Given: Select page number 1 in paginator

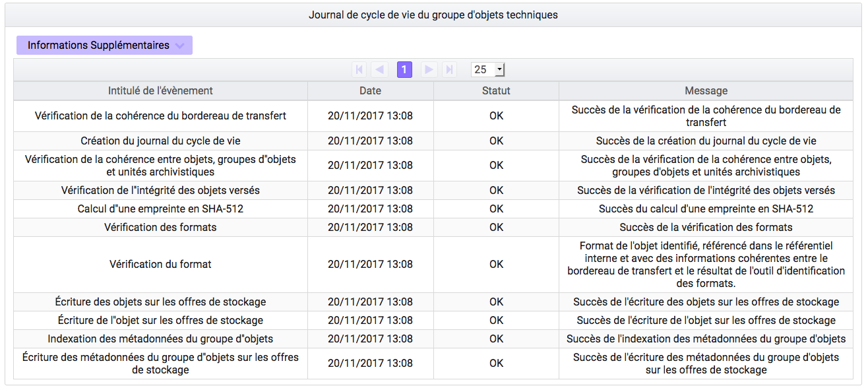Looking at the screenshot, I should pyautogui.click(x=404, y=69).
